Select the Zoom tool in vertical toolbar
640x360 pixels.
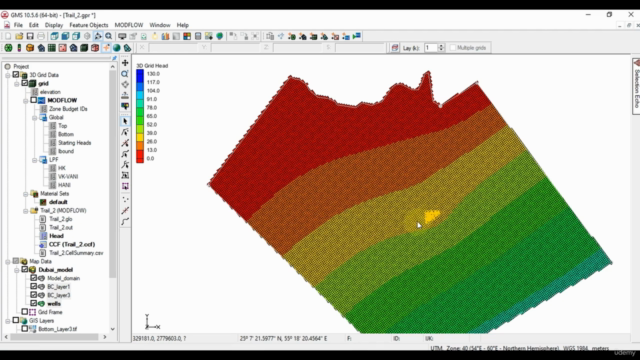coord(125,73)
